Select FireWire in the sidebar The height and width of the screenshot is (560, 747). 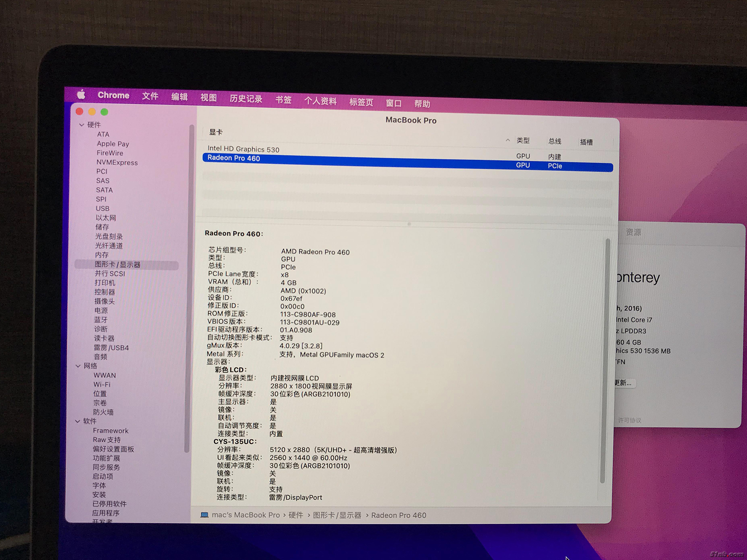point(110,153)
